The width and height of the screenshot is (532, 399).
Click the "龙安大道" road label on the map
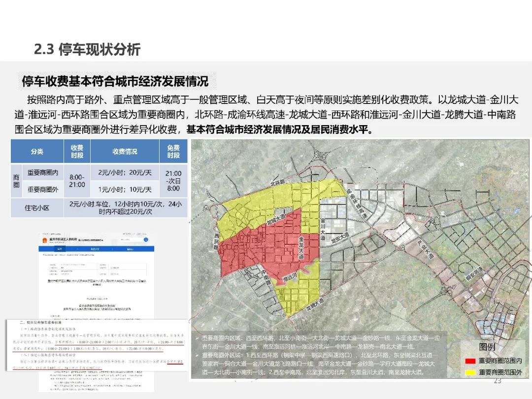(x=340, y=238)
